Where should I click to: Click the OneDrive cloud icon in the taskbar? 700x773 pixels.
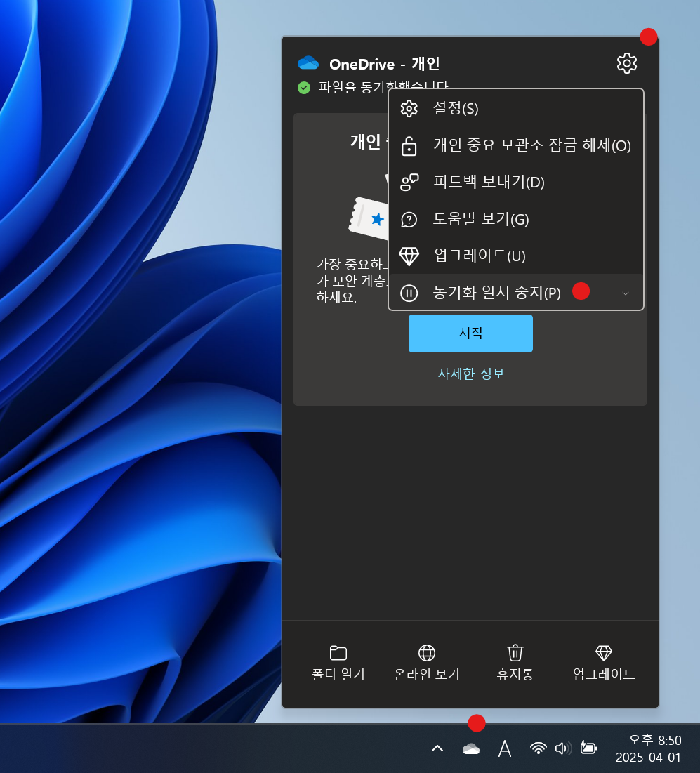click(471, 749)
